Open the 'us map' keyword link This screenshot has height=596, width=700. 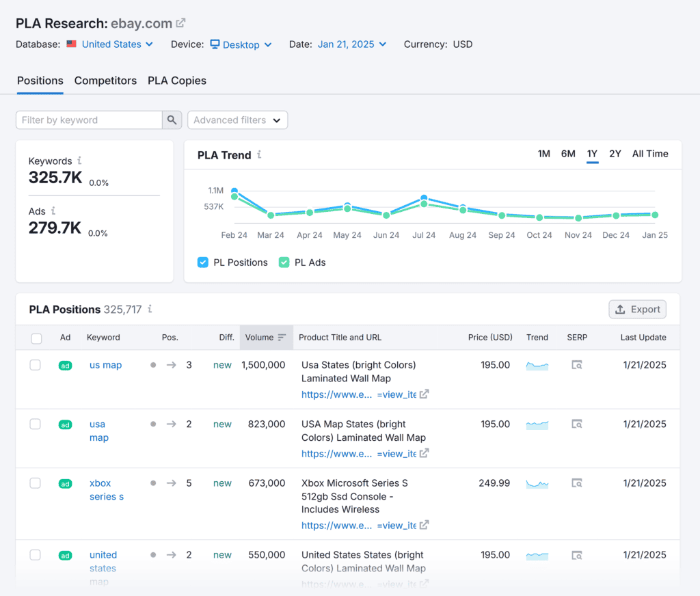(105, 365)
